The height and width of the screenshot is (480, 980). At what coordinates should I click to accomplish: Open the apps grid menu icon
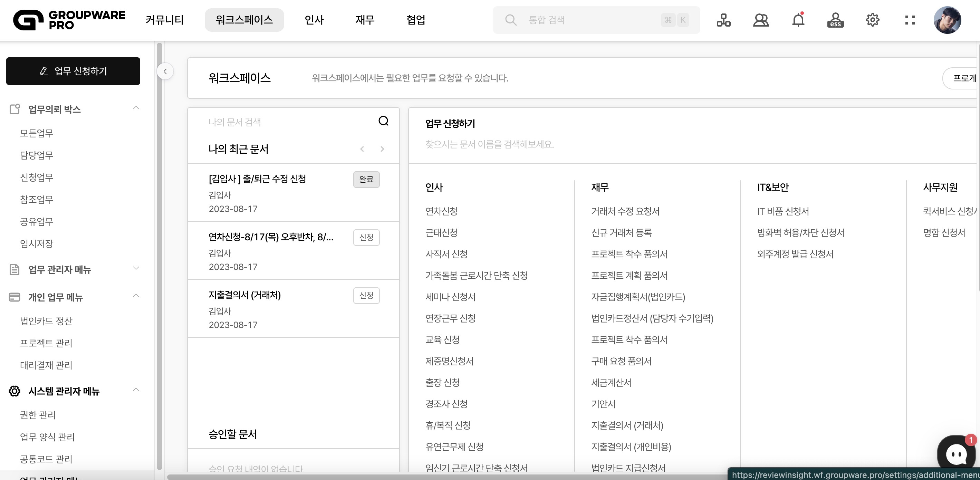[x=910, y=20]
